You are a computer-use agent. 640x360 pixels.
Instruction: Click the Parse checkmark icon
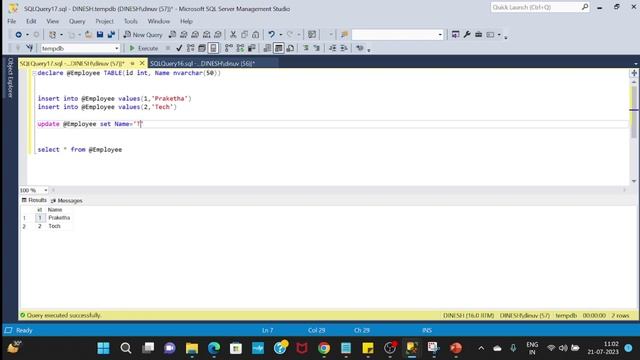pyautogui.click(x=179, y=48)
